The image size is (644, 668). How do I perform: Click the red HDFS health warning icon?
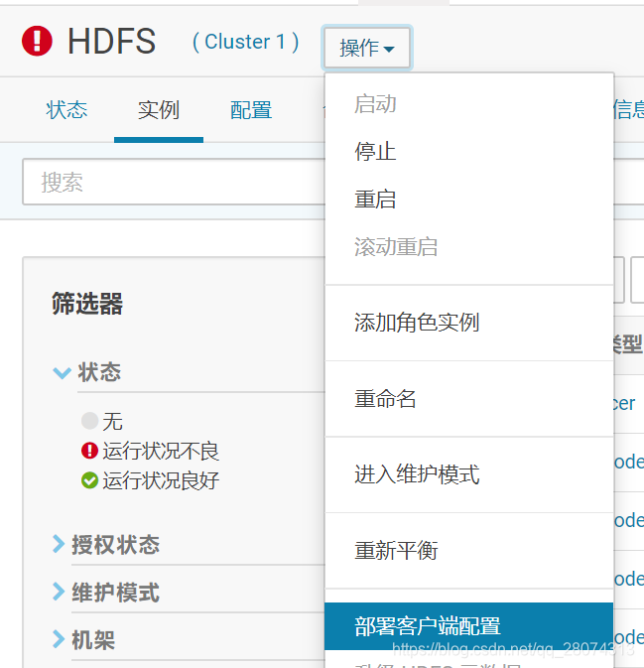point(37,41)
